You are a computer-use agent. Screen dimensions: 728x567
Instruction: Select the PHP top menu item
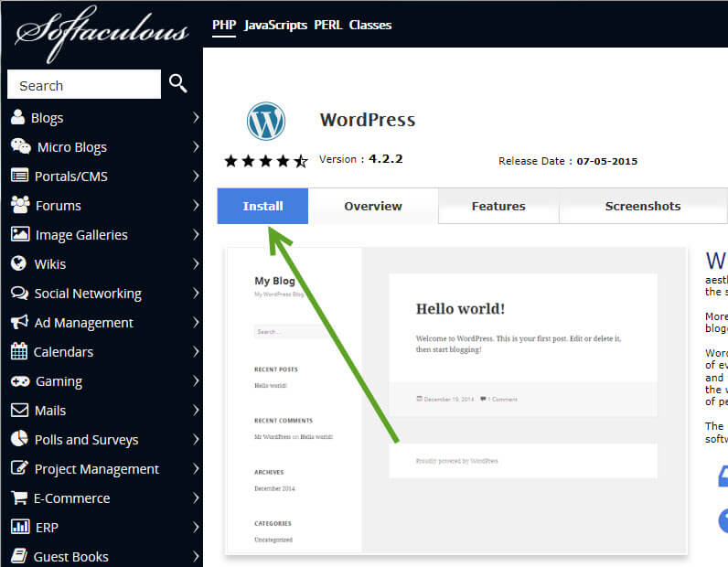pyautogui.click(x=224, y=25)
